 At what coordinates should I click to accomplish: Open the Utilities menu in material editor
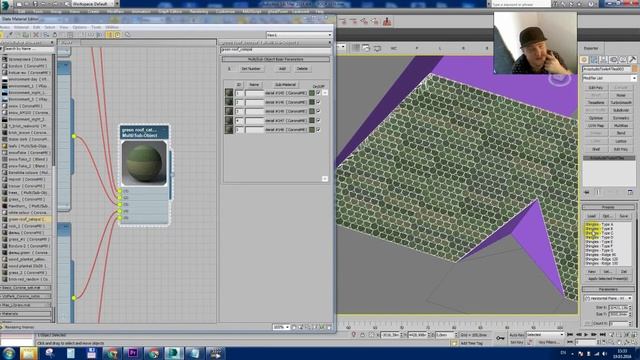coord(112,27)
